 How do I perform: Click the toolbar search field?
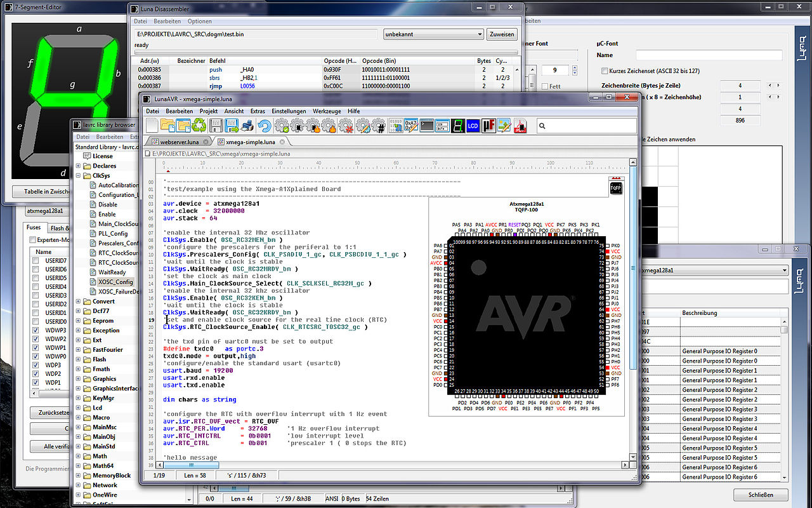tap(586, 126)
